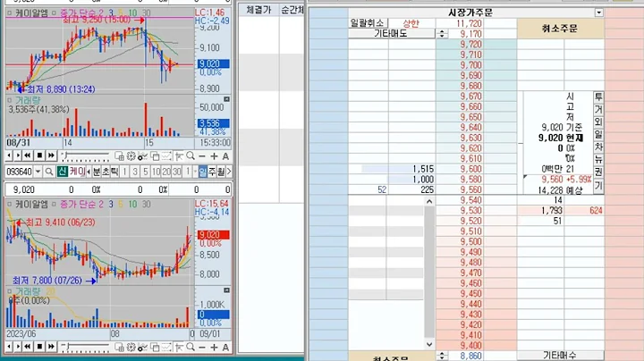Toggle 종가 단순 checkbox on intraday chart legend
The width and height of the screenshot is (644, 361).
[x=55, y=13]
